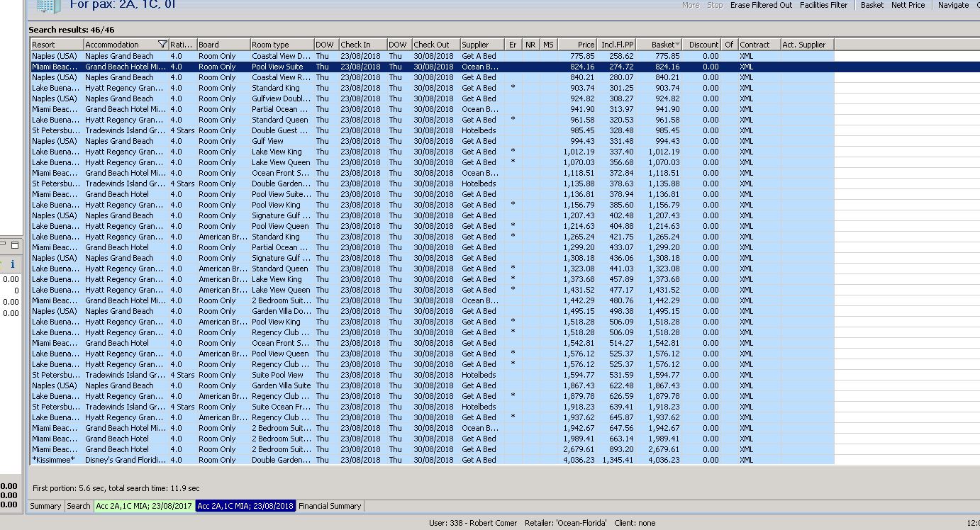
Task: Click the Of column header
Action: pyautogui.click(x=729, y=45)
